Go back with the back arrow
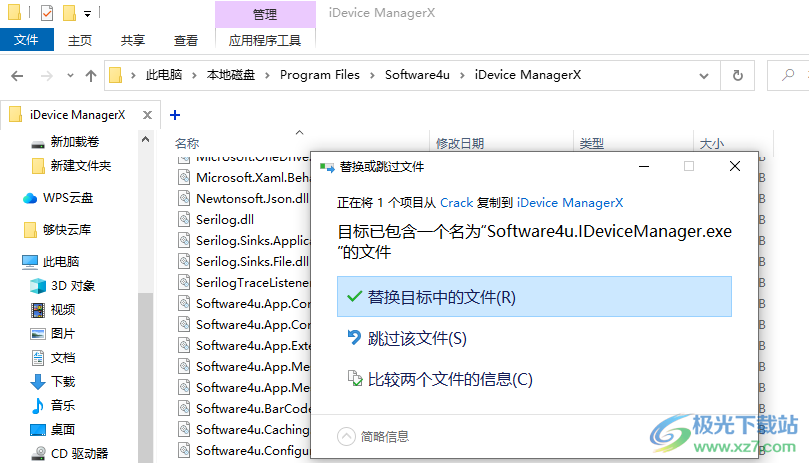 (17, 76)
